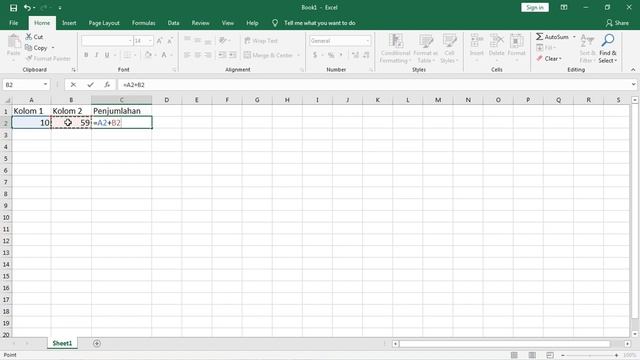Click the zoom slider in status bar
This screenshot has height=360, width=640.
(x=589, y=356)
